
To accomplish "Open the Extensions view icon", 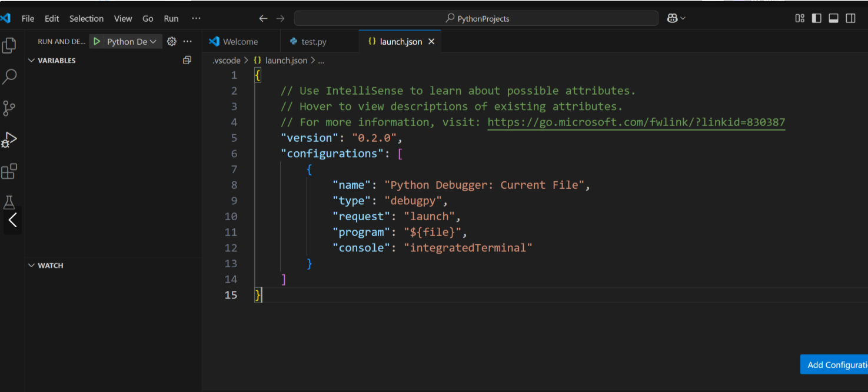I will pos(9,172).
